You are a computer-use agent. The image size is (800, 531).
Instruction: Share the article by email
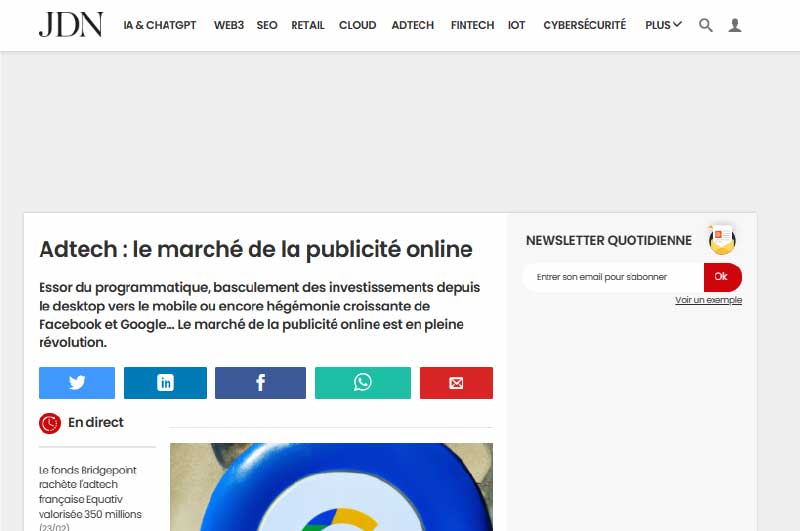pos(456,383)
